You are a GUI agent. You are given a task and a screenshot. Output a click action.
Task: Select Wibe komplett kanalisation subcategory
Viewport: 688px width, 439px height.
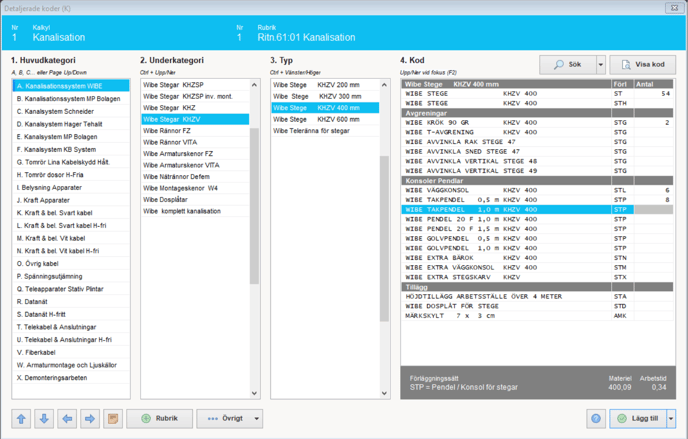(x=195, y=211)
